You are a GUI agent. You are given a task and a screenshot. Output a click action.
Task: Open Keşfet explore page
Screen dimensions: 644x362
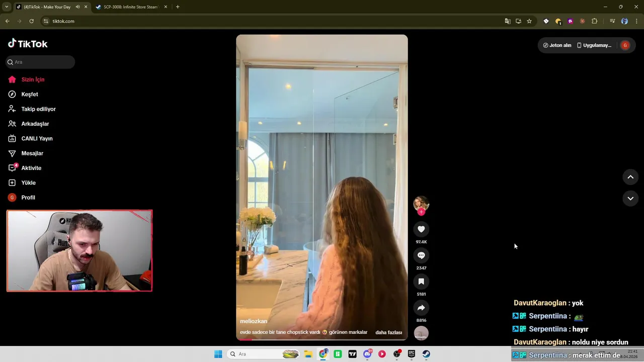(x=29, y=94)
